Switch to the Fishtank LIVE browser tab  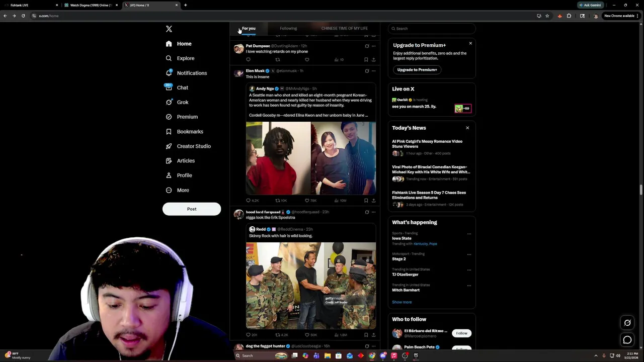click(30, 5)
